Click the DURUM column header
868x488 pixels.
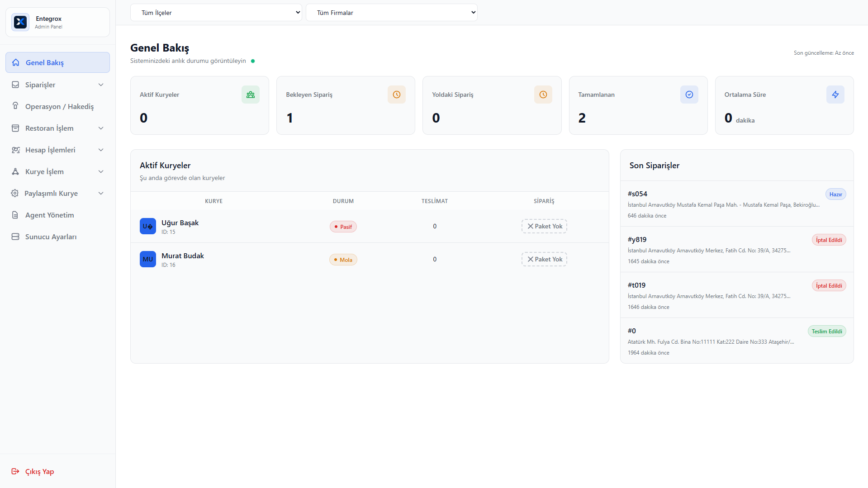[x=343, y=201]
